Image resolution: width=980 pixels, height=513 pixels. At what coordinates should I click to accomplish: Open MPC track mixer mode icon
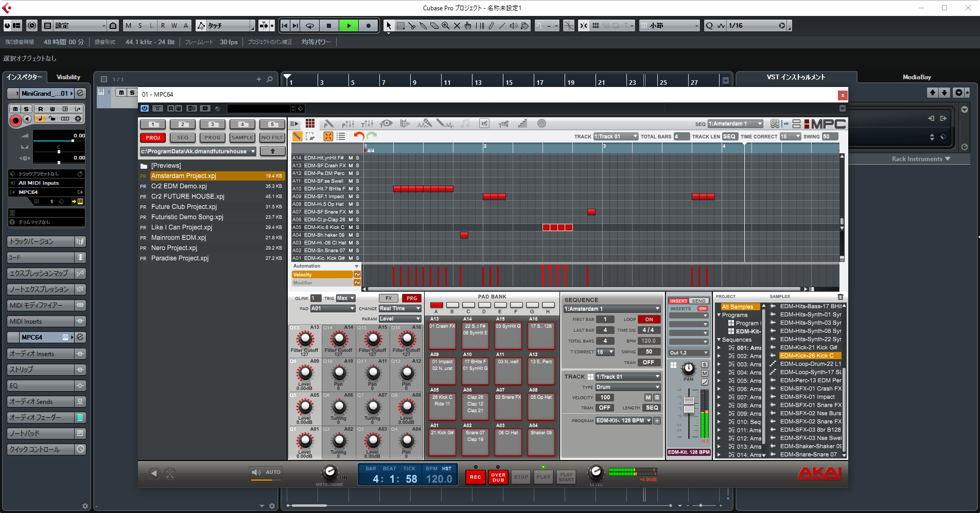click(367, 123)
